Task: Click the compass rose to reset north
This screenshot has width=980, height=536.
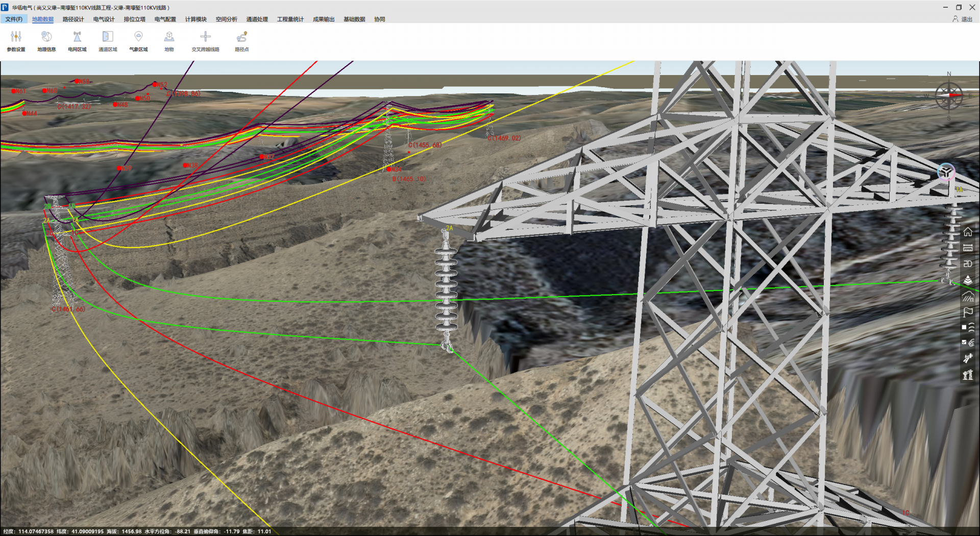Action: click(948, 95)
